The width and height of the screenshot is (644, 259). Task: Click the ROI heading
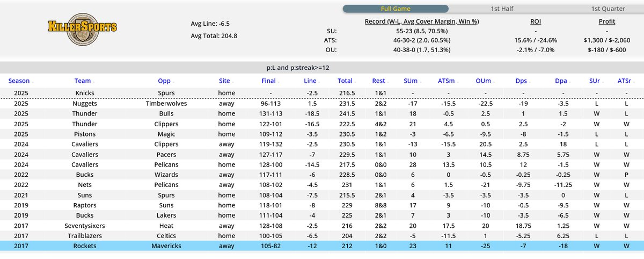click(536, 21)
